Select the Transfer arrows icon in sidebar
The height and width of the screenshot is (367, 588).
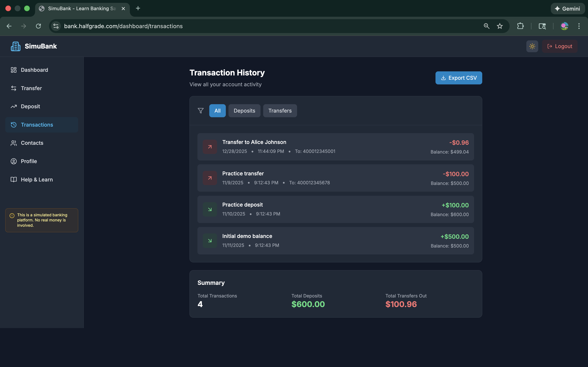tap(14, 88)
